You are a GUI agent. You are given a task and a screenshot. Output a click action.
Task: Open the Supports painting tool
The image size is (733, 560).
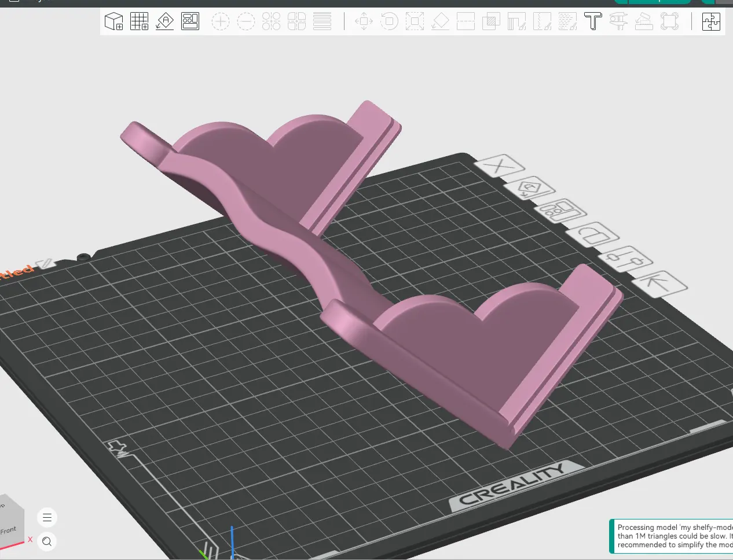click(x=516, y=22)
